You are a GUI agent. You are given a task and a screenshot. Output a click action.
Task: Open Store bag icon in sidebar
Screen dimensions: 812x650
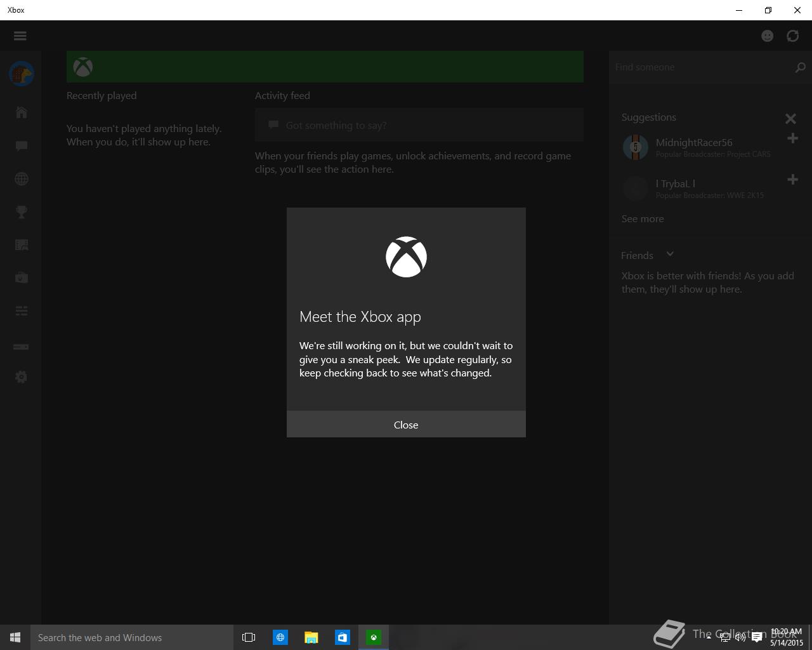pos(21,277)
